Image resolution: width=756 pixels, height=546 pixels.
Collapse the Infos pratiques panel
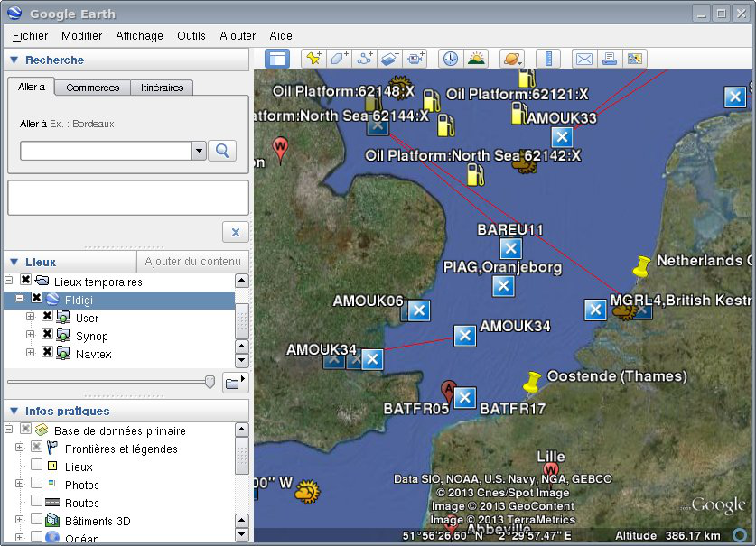pos(14,411)
